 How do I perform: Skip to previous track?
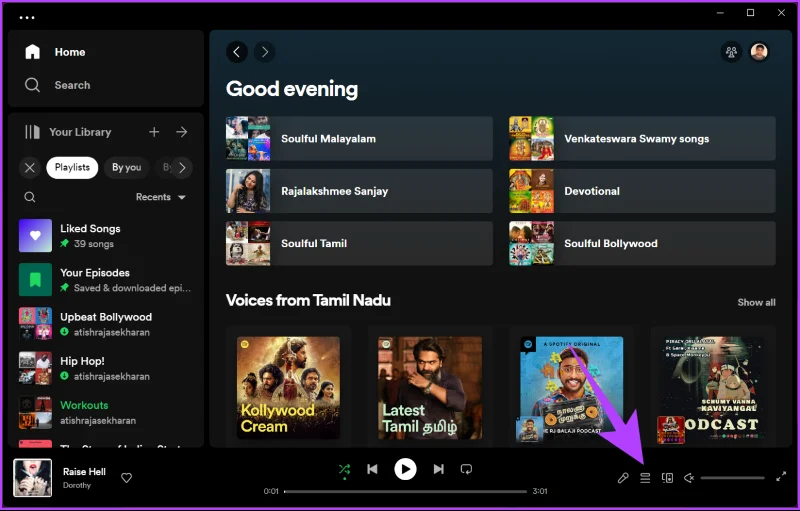(372, 469)
